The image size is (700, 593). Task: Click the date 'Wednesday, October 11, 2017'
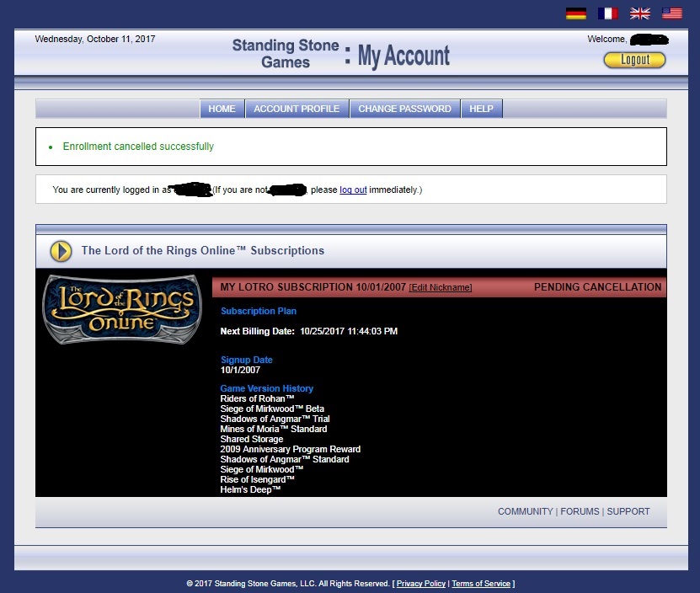click(x=95, y=40)
